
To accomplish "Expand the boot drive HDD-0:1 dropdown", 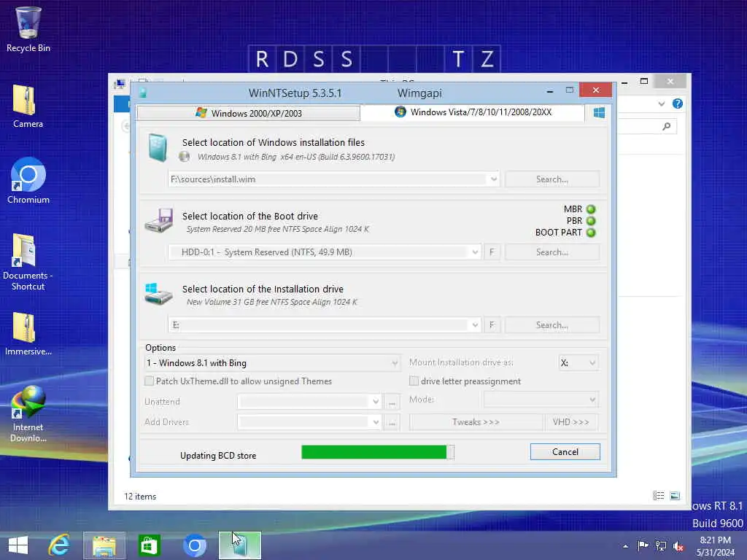I will click(x=475, y=252).
